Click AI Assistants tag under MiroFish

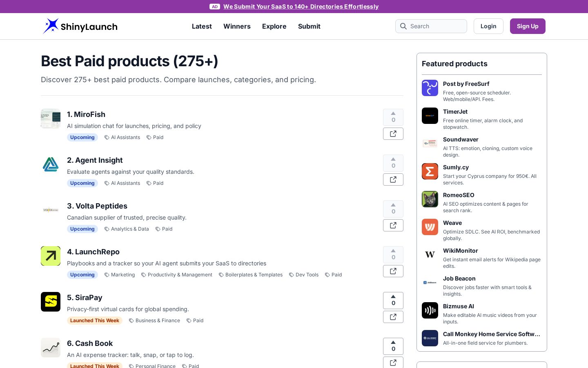(122, 137)
